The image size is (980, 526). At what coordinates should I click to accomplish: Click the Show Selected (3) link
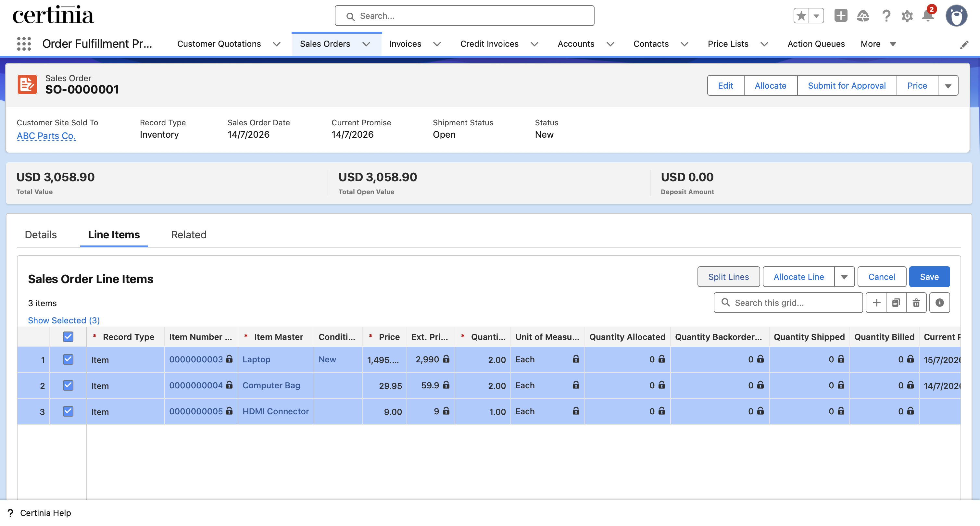pyautogui.click(x=64, y=320)
